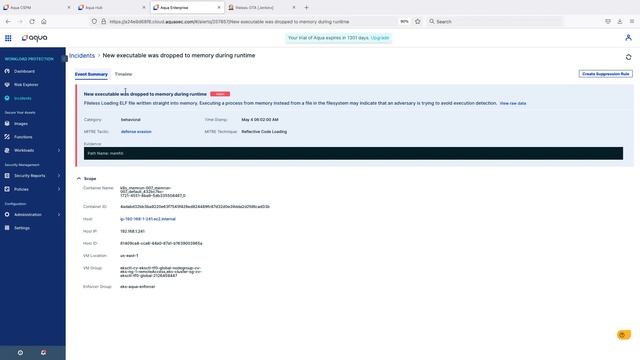Open a new browser tab

[x=307, y=7]
